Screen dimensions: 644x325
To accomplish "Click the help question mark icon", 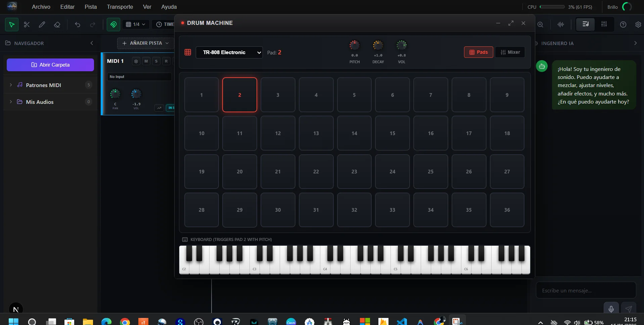I will coord(623,25).
